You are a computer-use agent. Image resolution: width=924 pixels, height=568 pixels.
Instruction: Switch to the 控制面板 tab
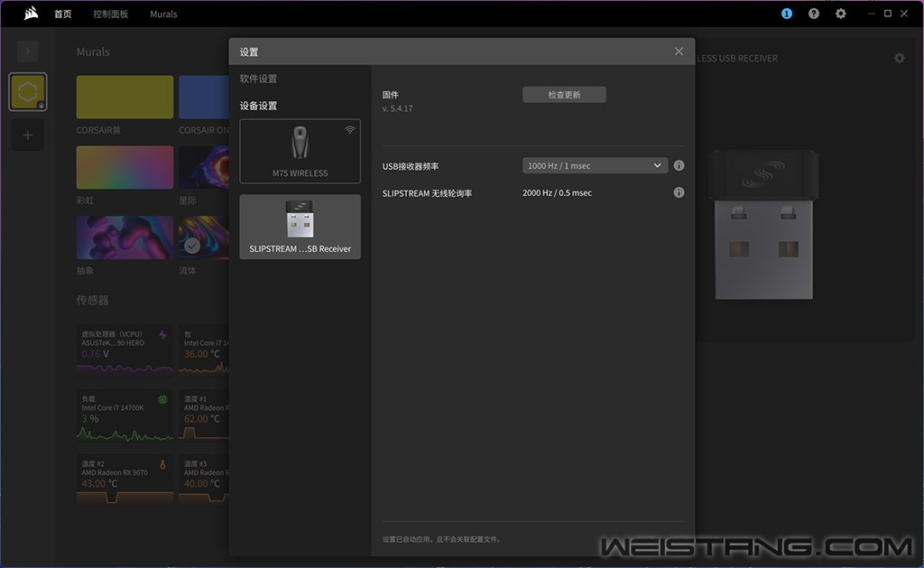(111, 14)
